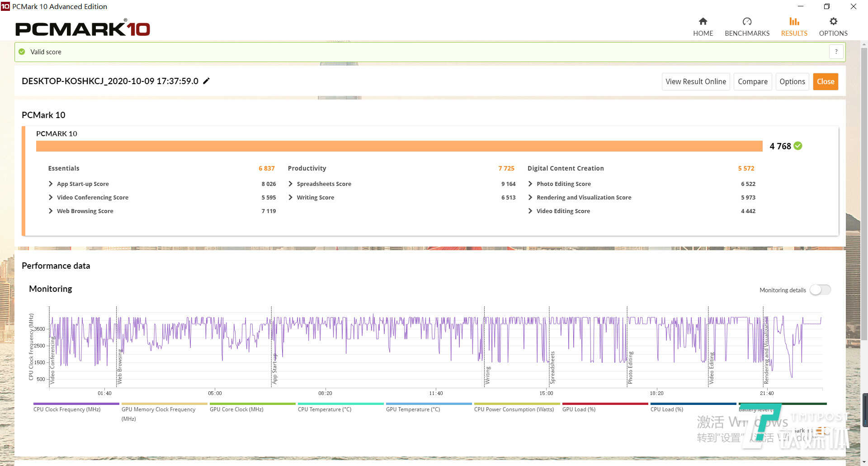
Task: Select CPU Clock Frequency legend swatch
Action: (x=76, y=404)
